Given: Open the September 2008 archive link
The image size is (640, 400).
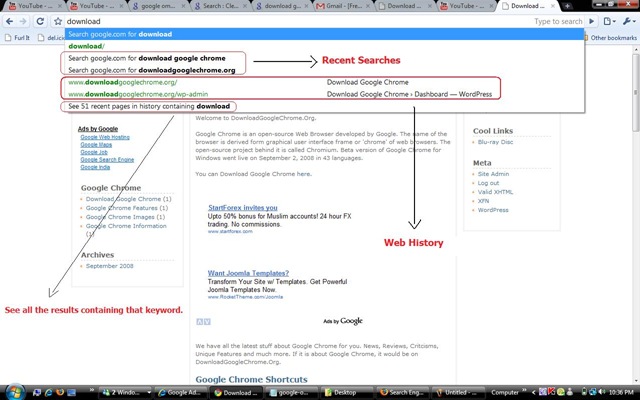Looking at the screenshot, I should 110,266.
